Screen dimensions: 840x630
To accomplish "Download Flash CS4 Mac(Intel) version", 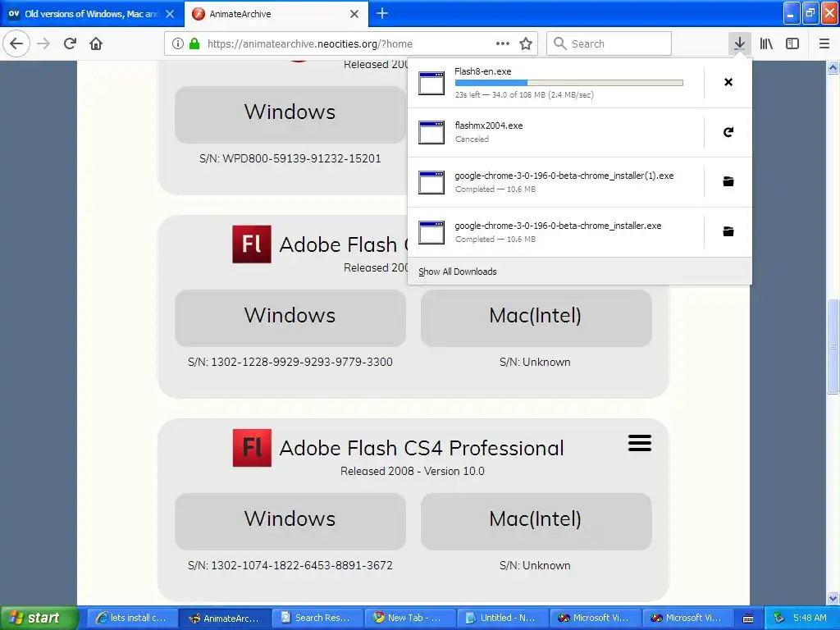I will click(x=536, y=521).
